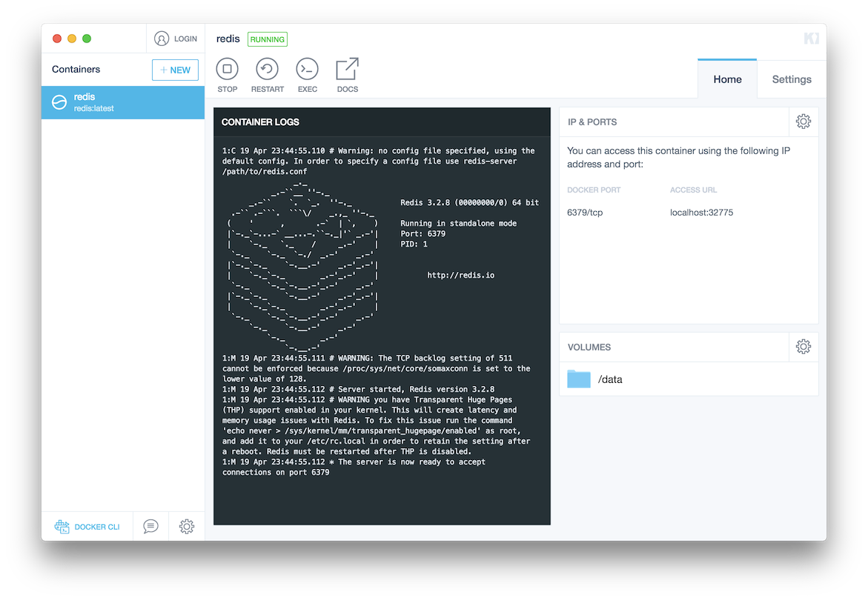The image size is (868, 600).
Task: Create a container with the NEW button
Action: coord(175,70)
